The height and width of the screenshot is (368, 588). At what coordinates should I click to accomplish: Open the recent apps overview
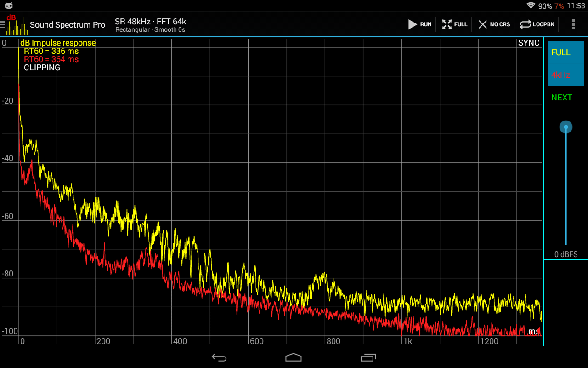(x=368, y=357)
